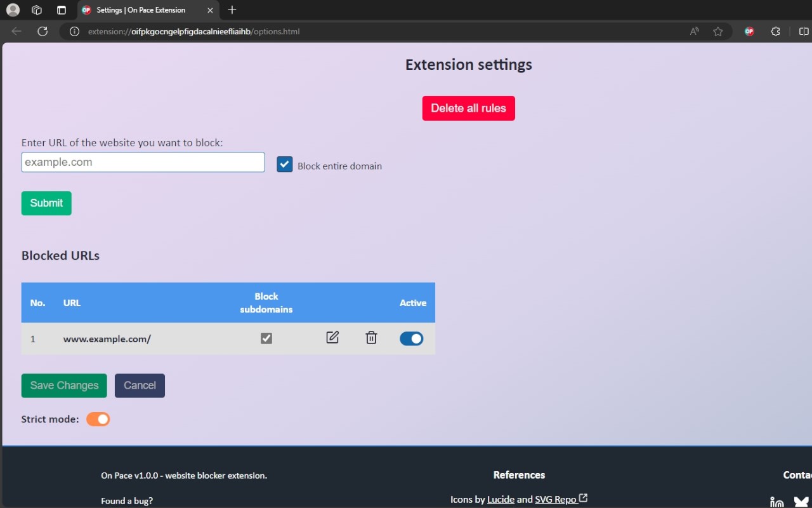Refresh the page

(43, 31)
